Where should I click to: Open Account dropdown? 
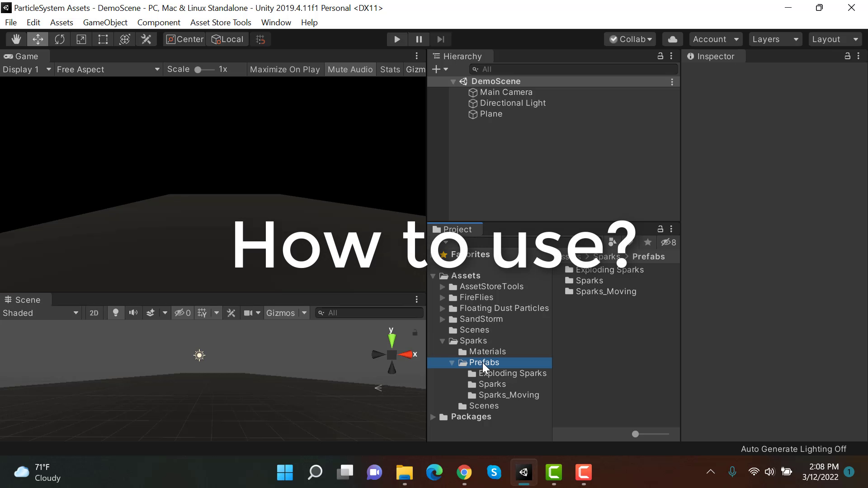coord(716,39)
